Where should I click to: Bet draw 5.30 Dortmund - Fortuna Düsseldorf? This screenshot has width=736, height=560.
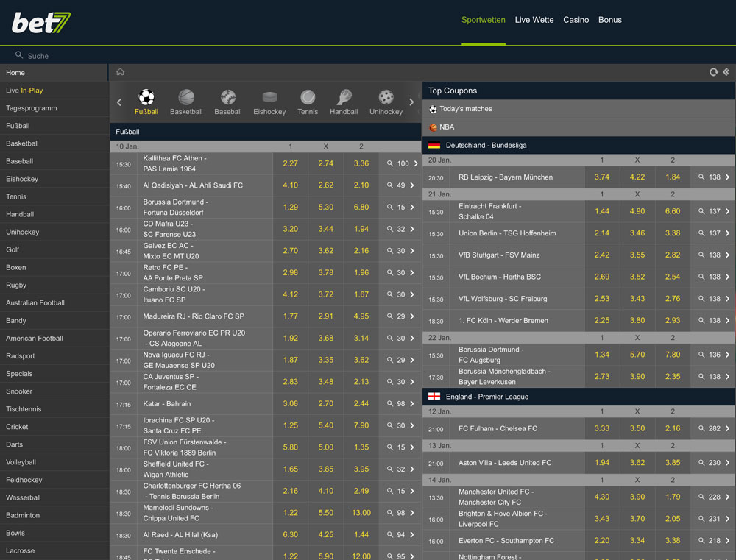click(x=326, y=207)
